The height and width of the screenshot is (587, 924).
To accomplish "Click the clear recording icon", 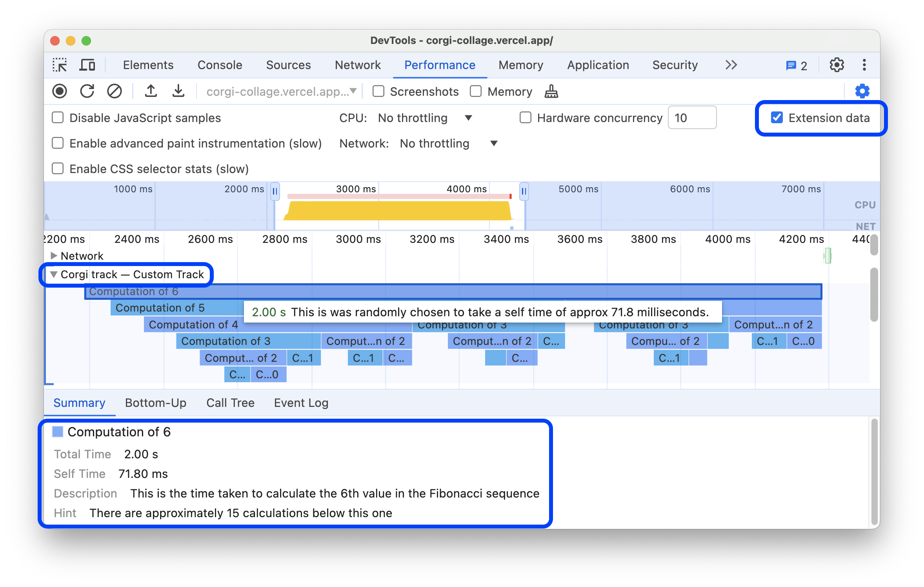I will (x=114, y=92).
